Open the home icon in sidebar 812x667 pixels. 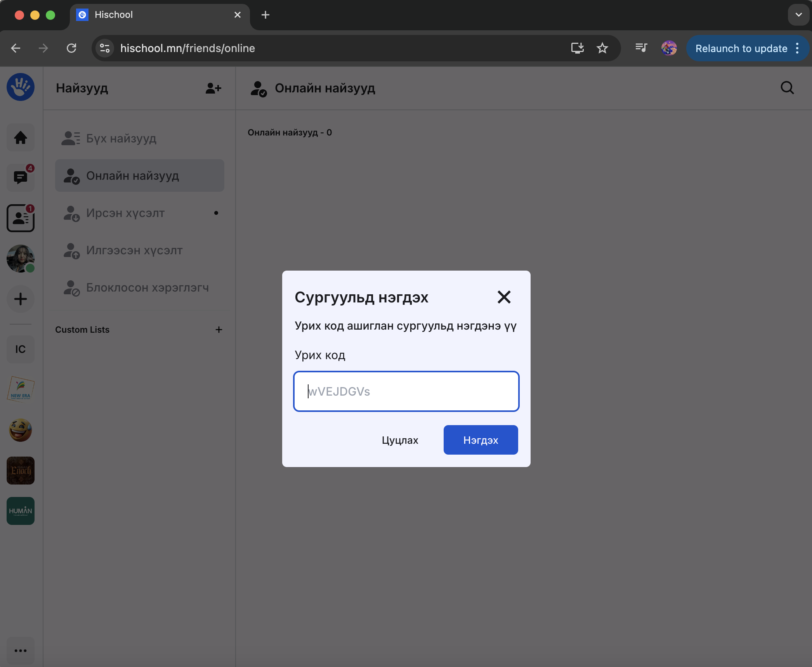click(x=21, y=137)
